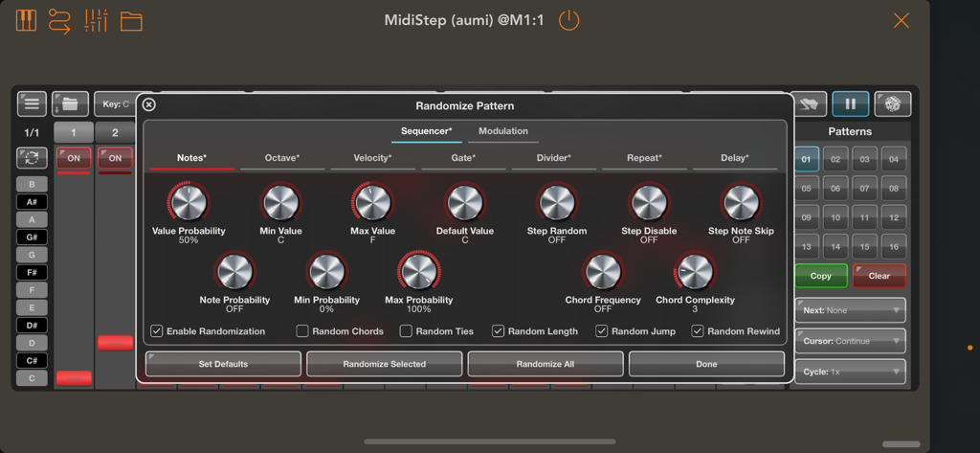Click the Value Probability knob
The width and height of the screenshot is (980, 453).
(189, 203)
